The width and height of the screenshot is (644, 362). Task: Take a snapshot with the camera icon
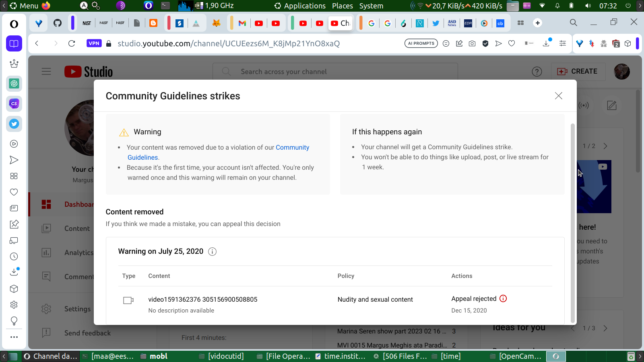click(472, 43)
